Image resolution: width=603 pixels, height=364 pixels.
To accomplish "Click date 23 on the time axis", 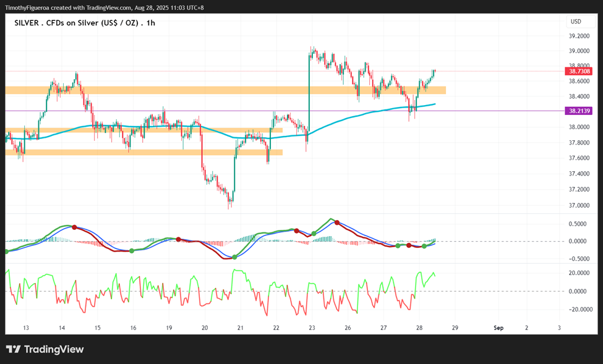I will [312, 328].
